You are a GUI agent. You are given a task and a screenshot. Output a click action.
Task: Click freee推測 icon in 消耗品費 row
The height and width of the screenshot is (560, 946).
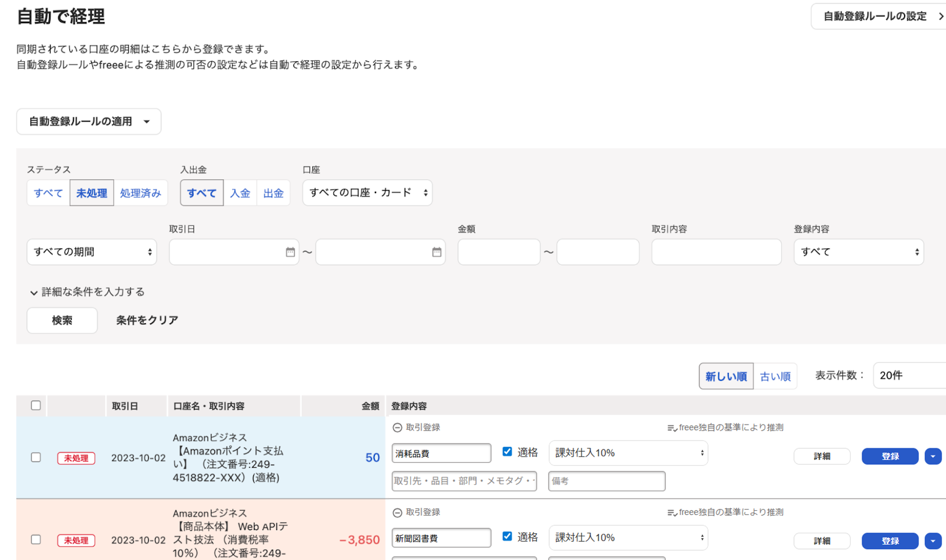[672, 428]
